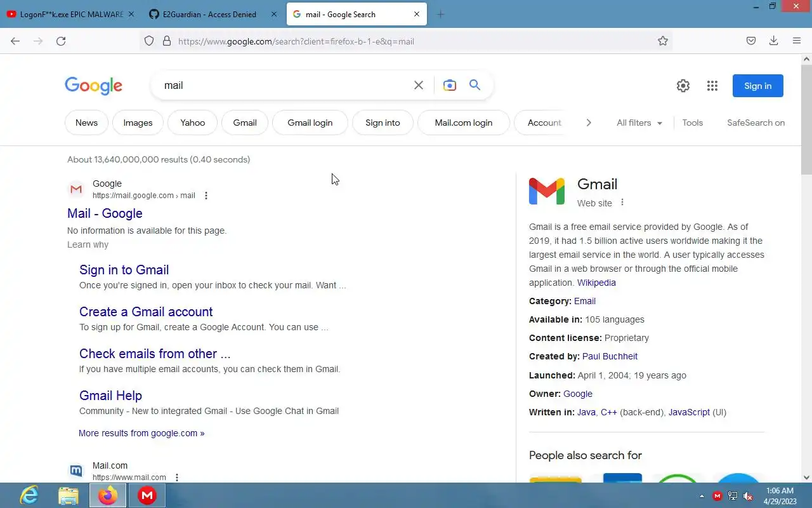Open Google quick settings gear

tap(683, 86)
